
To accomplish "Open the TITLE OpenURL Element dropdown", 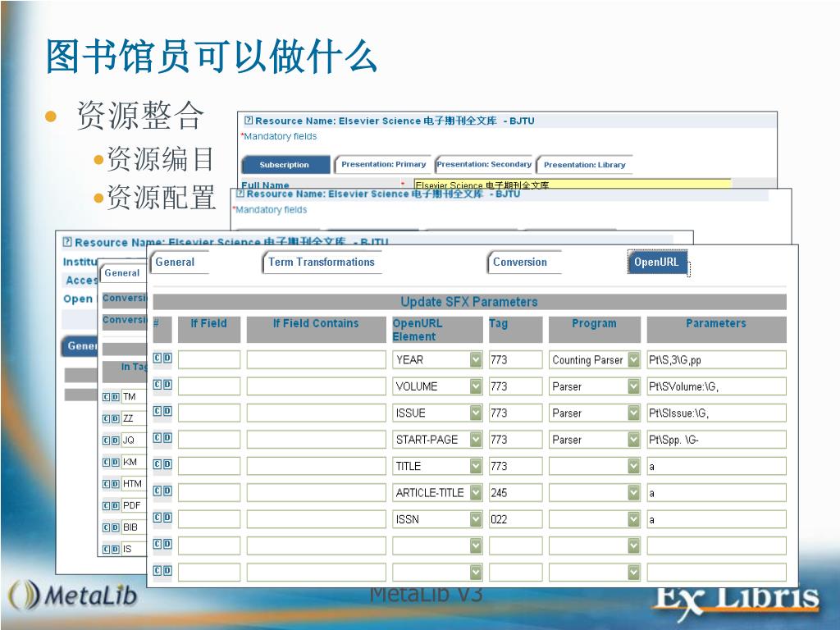I will (476, 466).
